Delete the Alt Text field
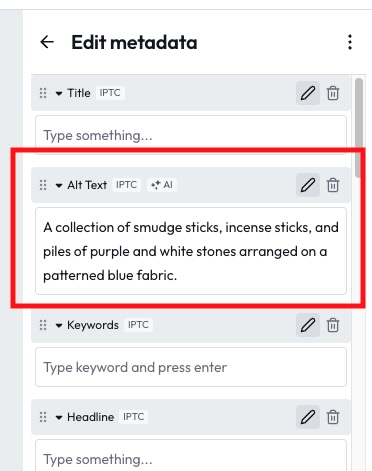 (333, 185)
